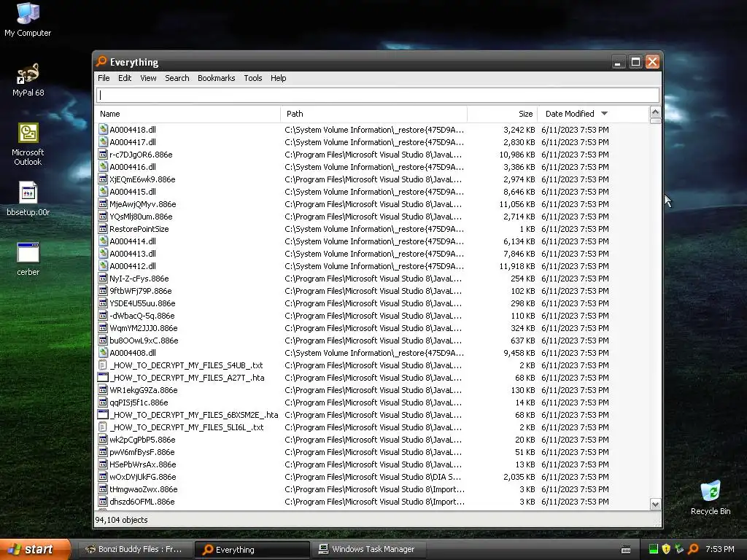The width and height of the screenshot is (747, 560).
Task: Select file 9ftbWFj79P.886e
Action: click(x=141, y=290)
